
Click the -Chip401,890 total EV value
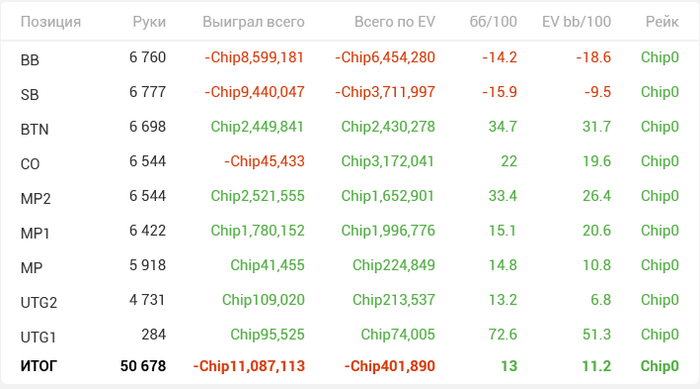click(x=389, y=366)
